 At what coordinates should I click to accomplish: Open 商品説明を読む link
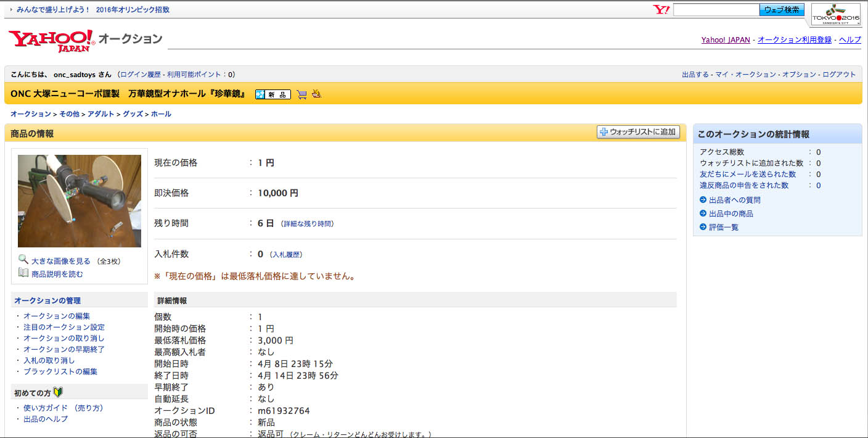(57, 274)
